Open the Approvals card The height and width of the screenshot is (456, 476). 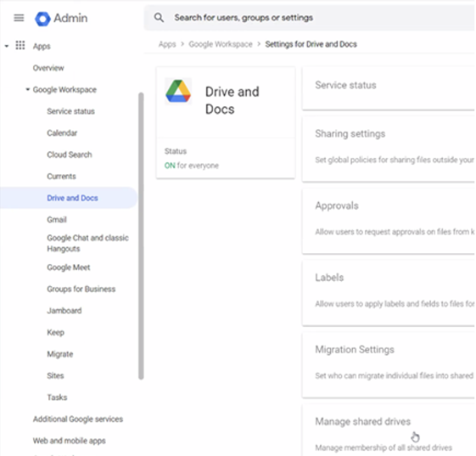coord(389,222)
